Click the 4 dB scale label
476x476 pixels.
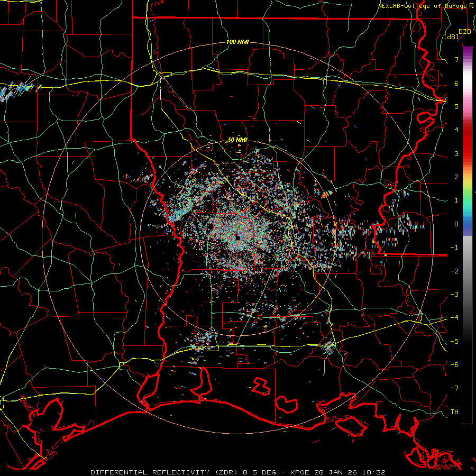coord(456,130)
